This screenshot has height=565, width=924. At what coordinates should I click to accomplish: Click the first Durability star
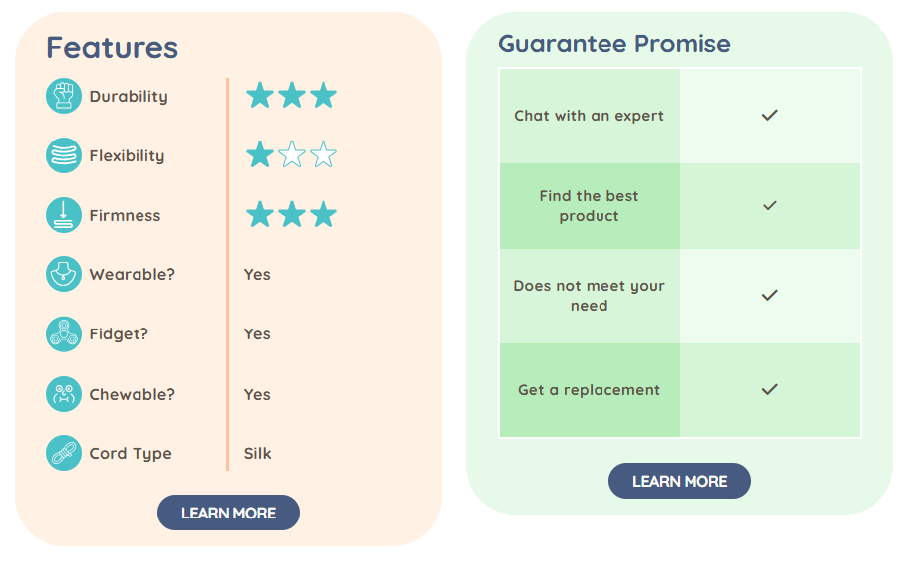tap(260, 95)
